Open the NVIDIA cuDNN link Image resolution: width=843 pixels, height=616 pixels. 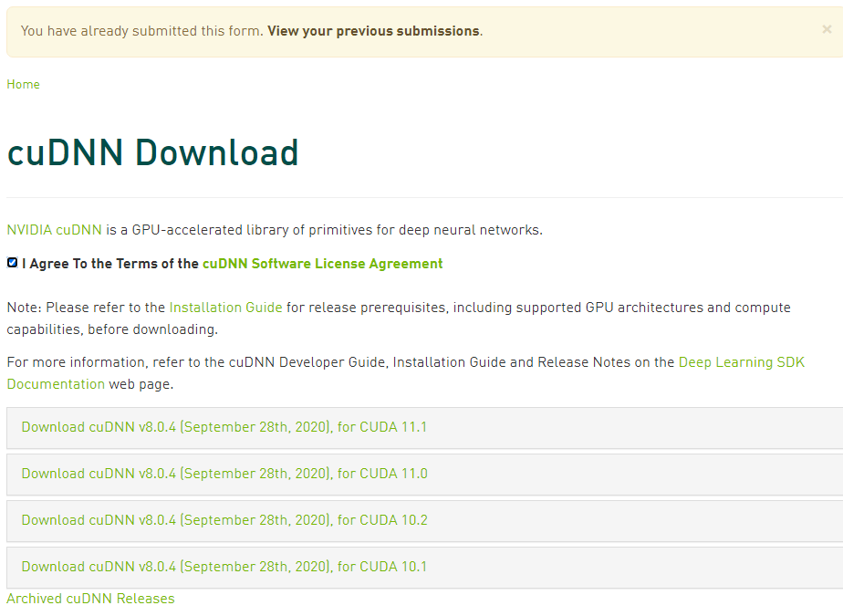coord(55,230)
